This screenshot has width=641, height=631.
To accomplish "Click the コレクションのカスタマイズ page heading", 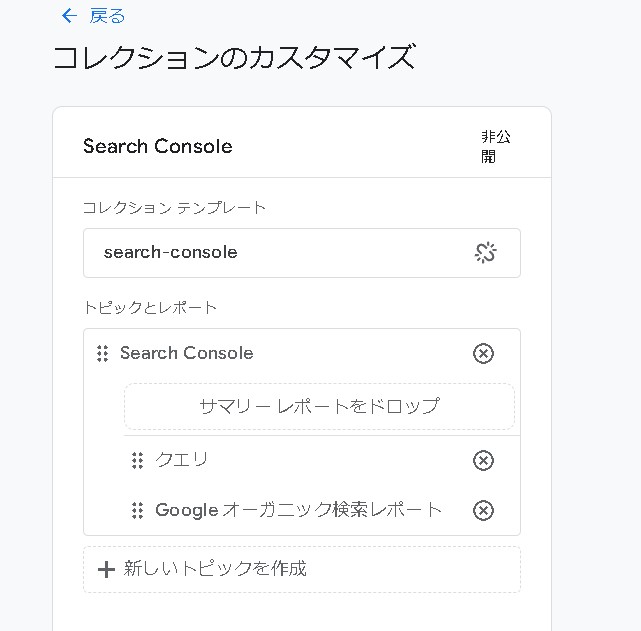I will pyautogui.click(x=233, y=57).
